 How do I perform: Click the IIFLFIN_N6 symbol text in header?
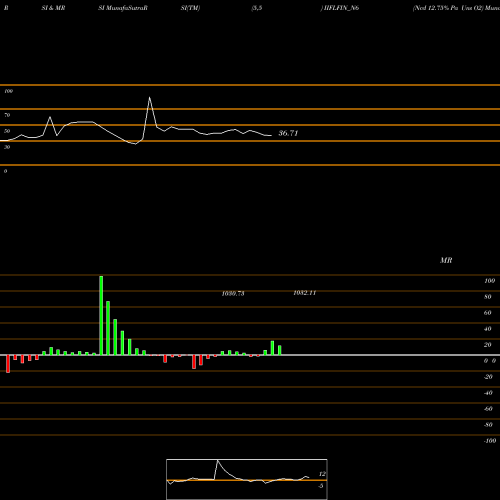(341, 8)
